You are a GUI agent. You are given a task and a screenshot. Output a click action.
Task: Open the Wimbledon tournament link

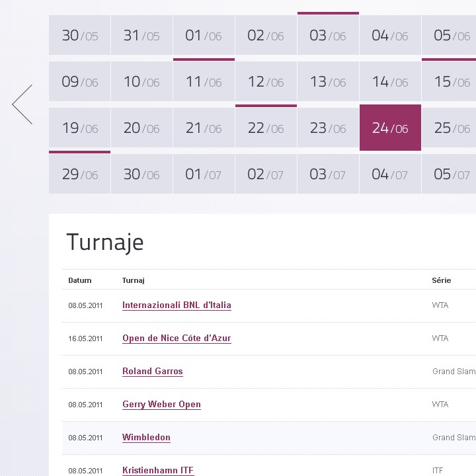146,438
